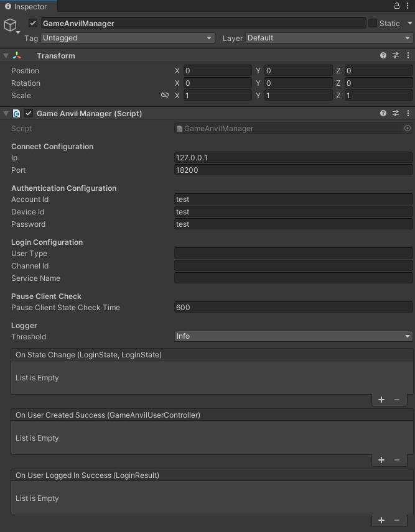Click the Ip input field with 127.0.0.1
415x532 pixels.
(x=294, y=157)
